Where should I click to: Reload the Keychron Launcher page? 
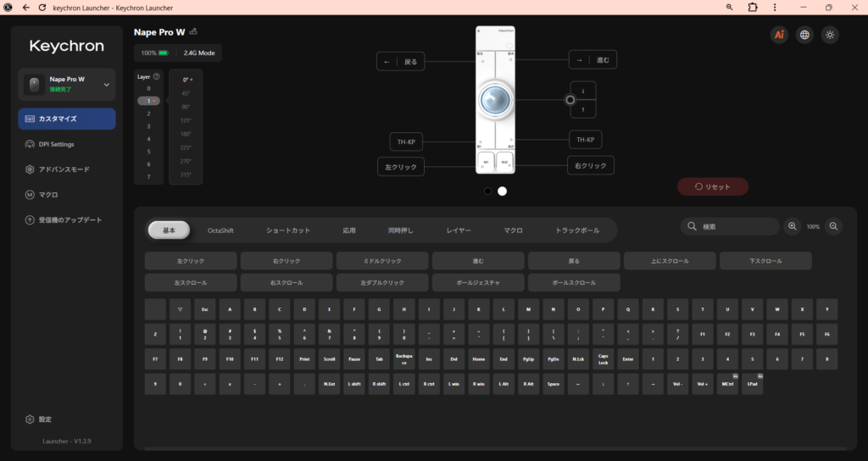(x=42, y=7)
